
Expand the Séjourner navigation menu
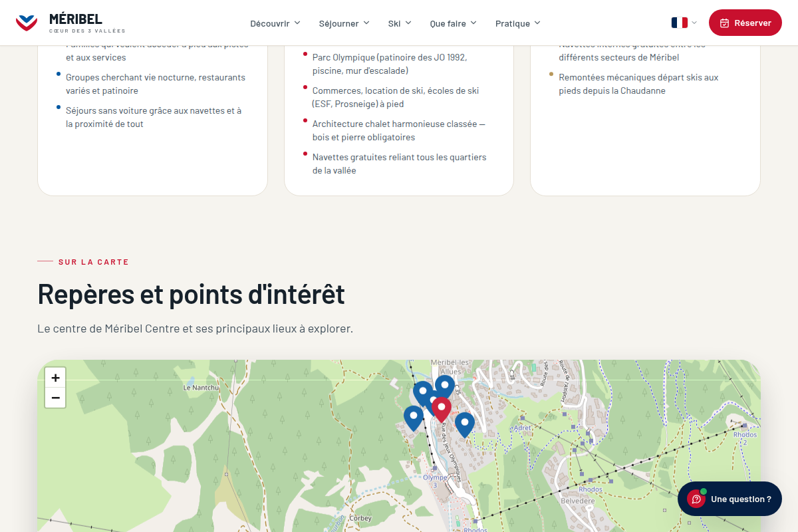[x=344, y=23]
